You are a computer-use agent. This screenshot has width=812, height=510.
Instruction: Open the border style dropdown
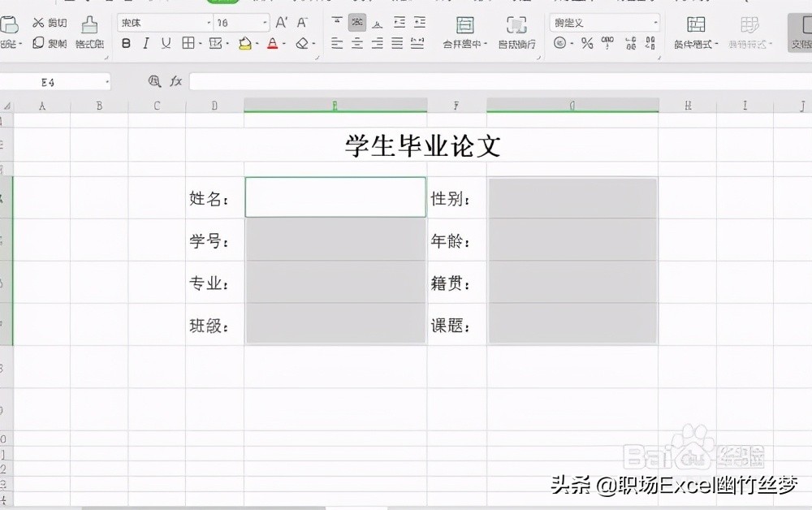click(x=201, y=44)
